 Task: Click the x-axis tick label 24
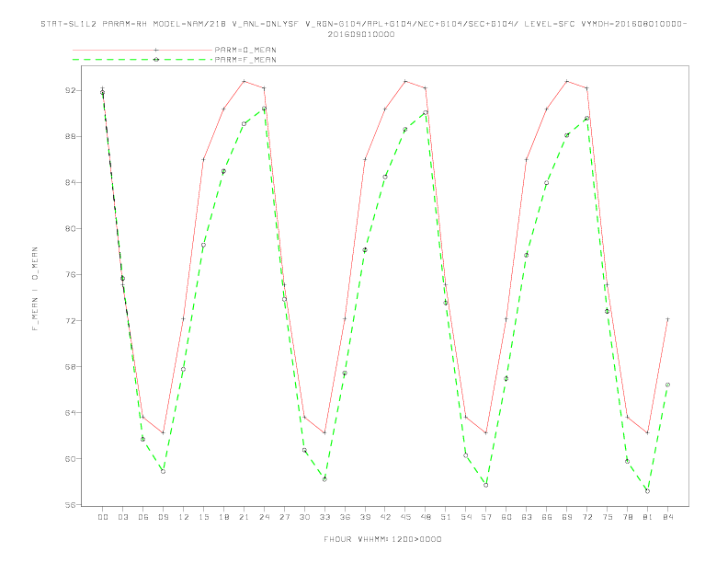264,517
